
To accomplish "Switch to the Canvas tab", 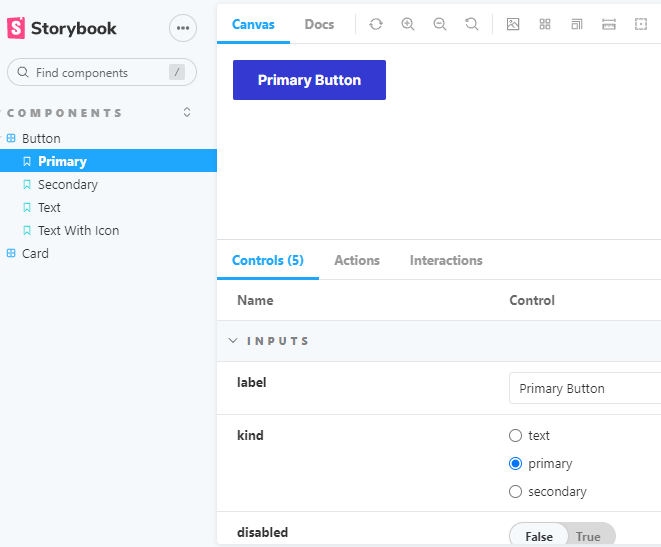I will pyautogui.click(x=253, y=24).
